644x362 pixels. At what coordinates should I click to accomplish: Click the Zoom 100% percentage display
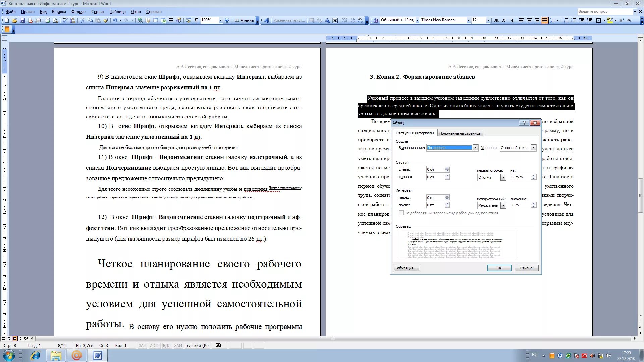click(x=207, y=20)
